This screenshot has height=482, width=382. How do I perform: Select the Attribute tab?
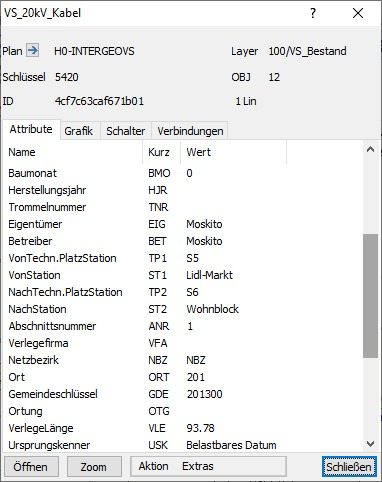[x=31, y=129]
